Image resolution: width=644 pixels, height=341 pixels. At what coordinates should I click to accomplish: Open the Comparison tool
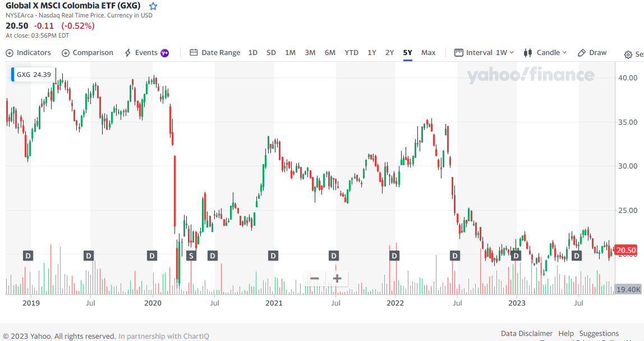click(88, 53)
